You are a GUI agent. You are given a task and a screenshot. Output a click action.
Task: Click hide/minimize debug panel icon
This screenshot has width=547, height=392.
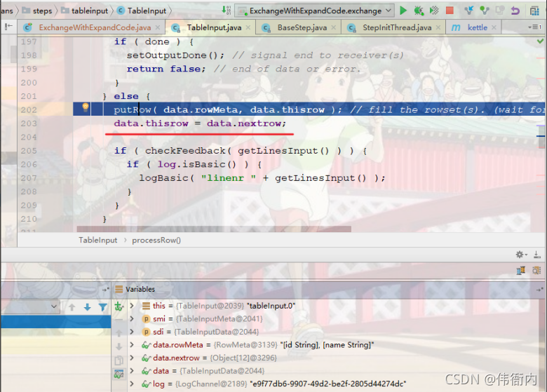coord(537,255)
